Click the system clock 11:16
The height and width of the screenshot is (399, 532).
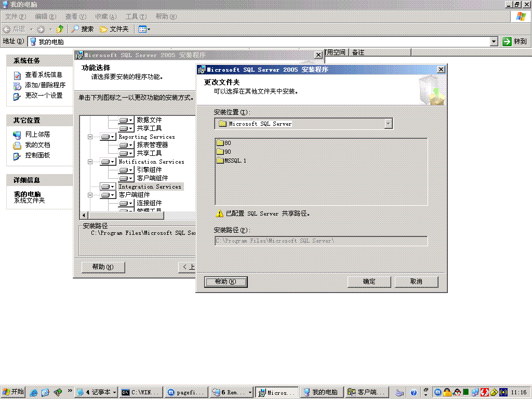519,393
